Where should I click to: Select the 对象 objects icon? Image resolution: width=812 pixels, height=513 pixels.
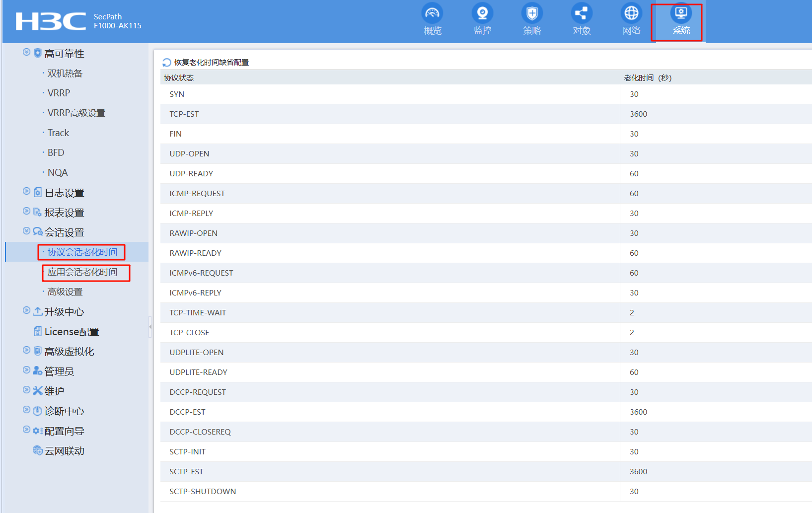[581, 14]
